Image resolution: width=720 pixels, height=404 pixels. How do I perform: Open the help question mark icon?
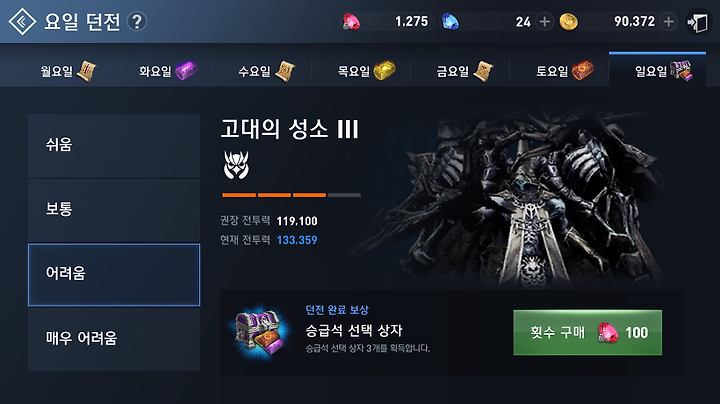[x=137, y=22]
